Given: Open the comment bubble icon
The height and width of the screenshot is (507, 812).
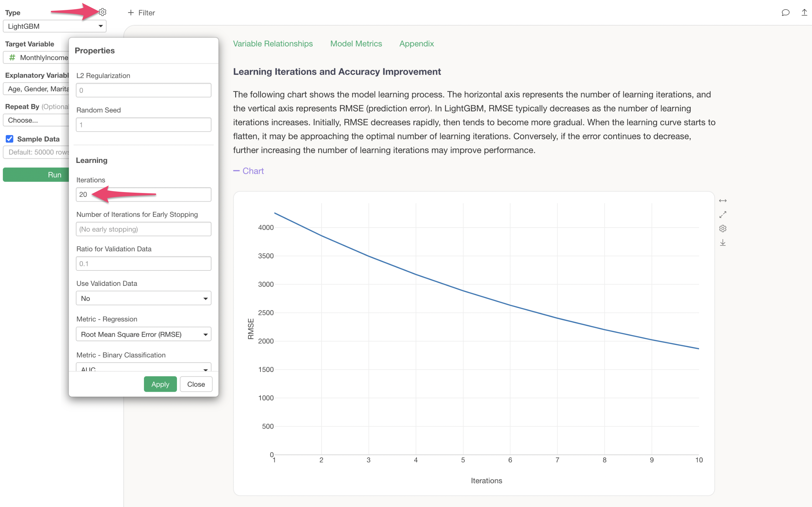Looking at the screenshot, I should tap(785, 13).
